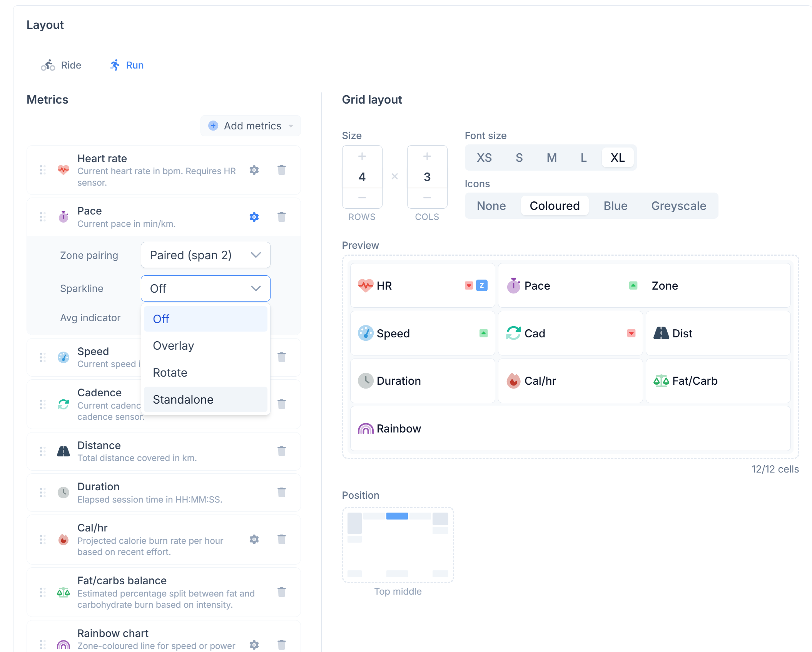
Task: Open Rainbow chart settings gear
Action: tap(254, 645)
